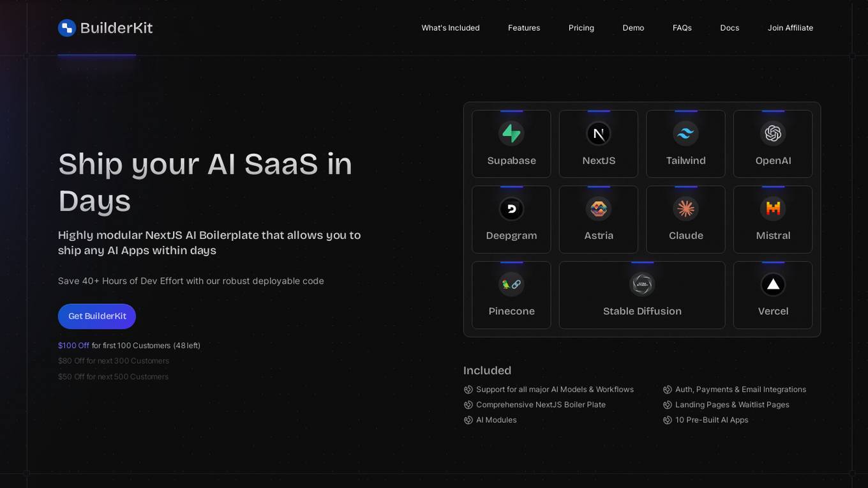Select the Pinecone card label
This screenshot has width=868, height=488.
click(x=511, y=311)
